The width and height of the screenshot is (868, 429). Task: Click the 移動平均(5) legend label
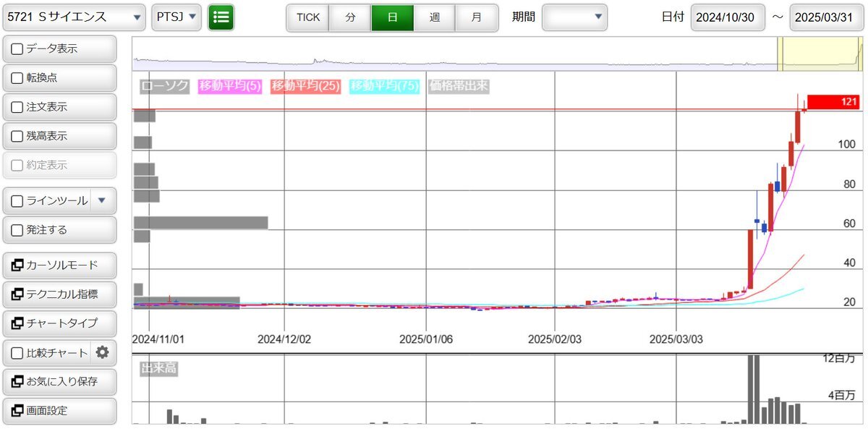tap(230, 86)
